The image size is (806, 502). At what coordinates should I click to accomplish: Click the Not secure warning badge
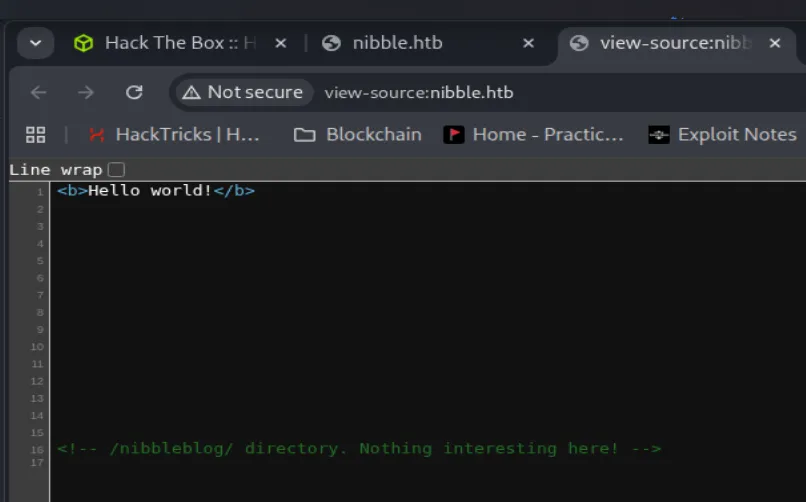243,92
